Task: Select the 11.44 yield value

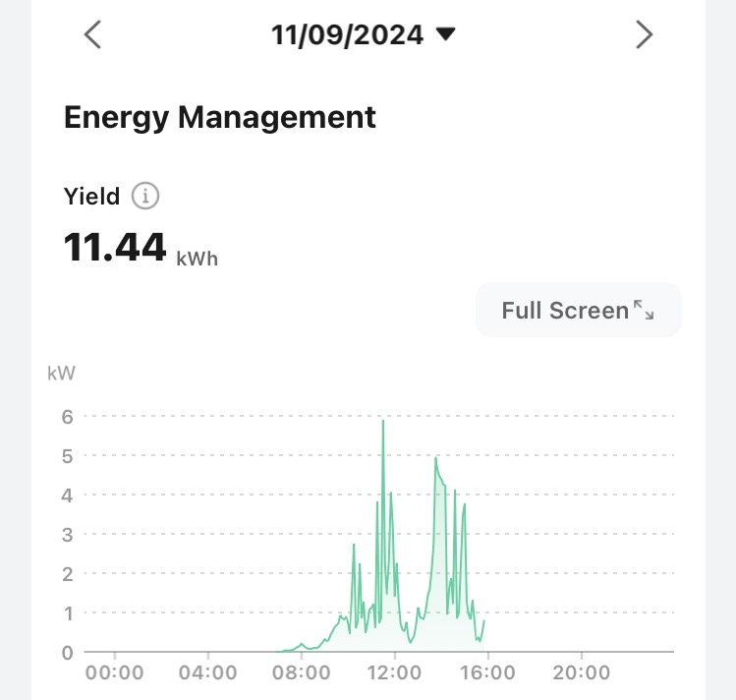Action: [115, 247]
